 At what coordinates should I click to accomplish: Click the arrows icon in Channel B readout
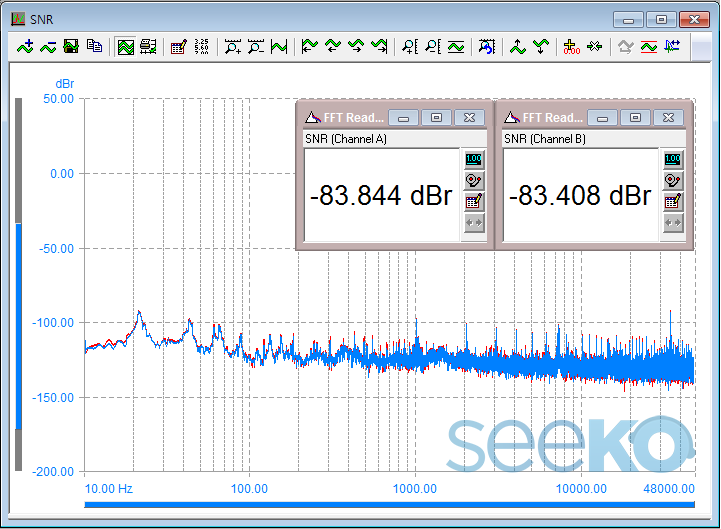click(673, 223)
